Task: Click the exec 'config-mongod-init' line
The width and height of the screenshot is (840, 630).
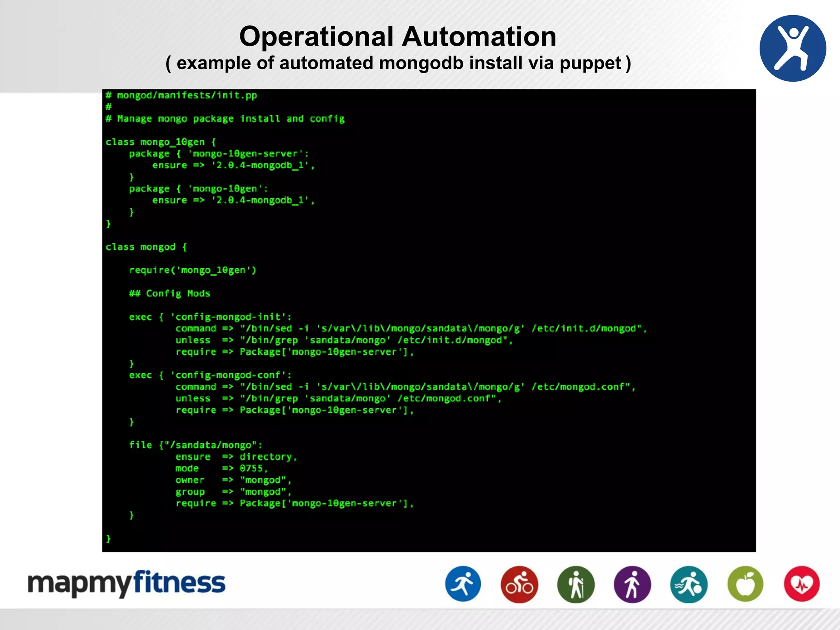Action: coord(210,317)
